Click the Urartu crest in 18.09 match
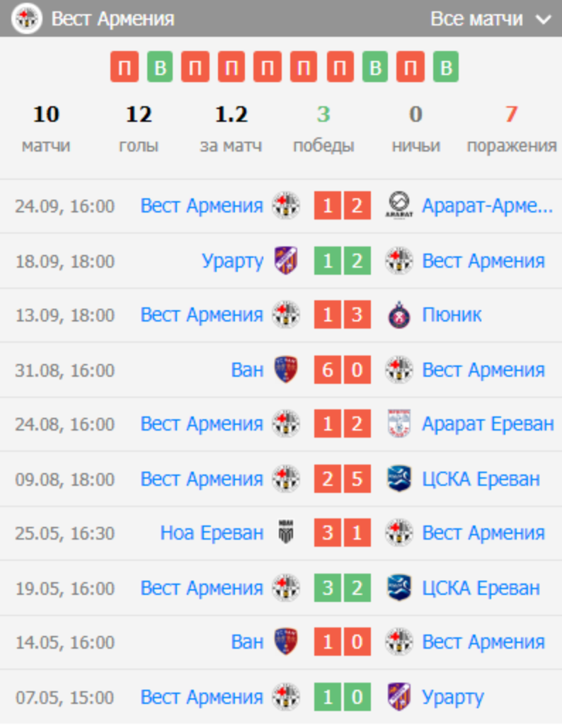Viewport: 562px width, 728px height. click(286, 261)
